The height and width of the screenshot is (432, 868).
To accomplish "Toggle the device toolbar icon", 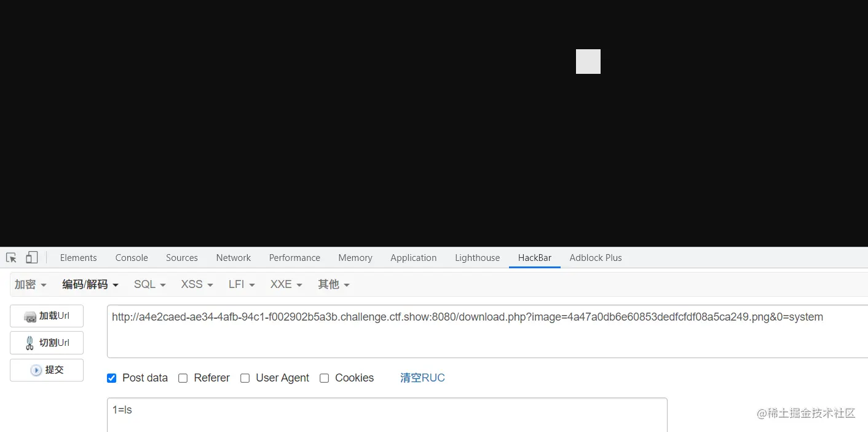I will [32, 258].
